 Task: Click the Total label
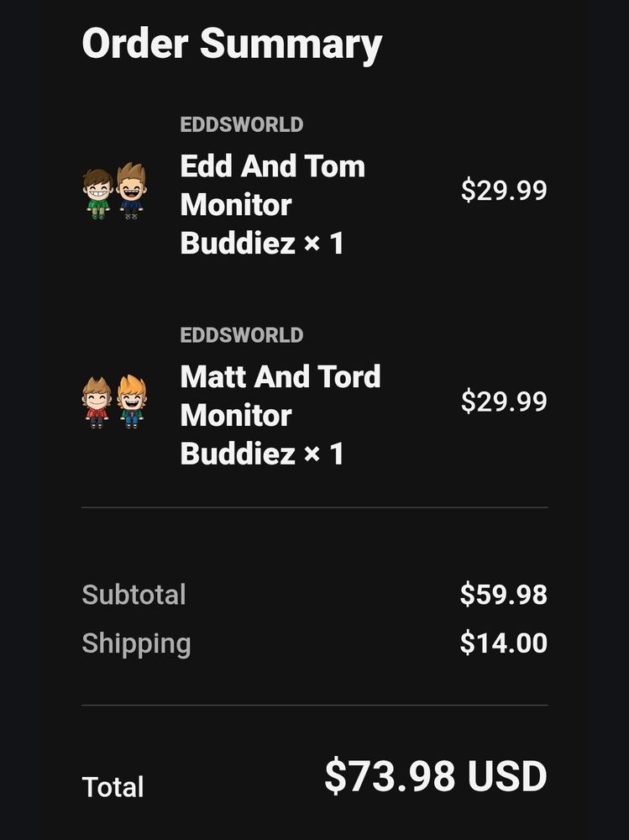tap(113, 787)
